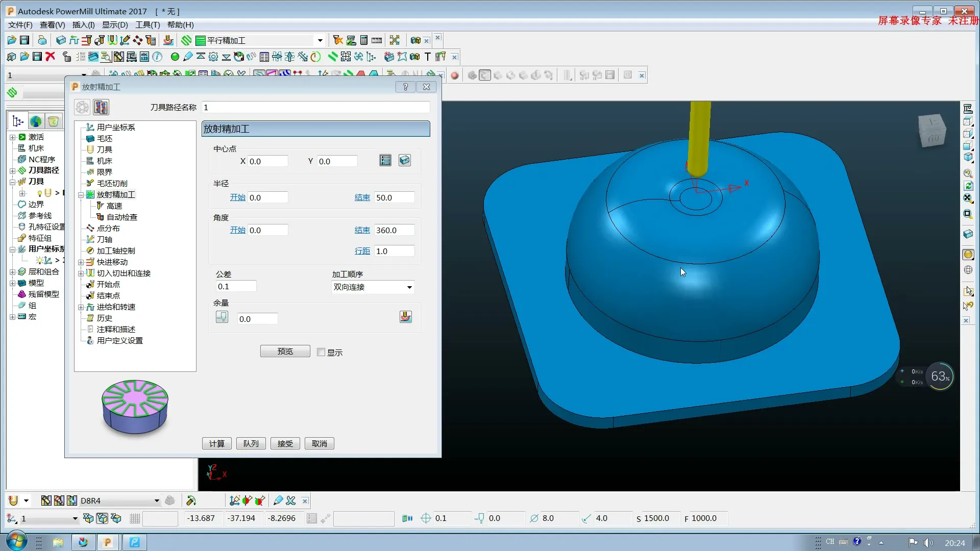Click the Save project icon in top toolbar
Screen dimensions: 980x551
[24, 40]
